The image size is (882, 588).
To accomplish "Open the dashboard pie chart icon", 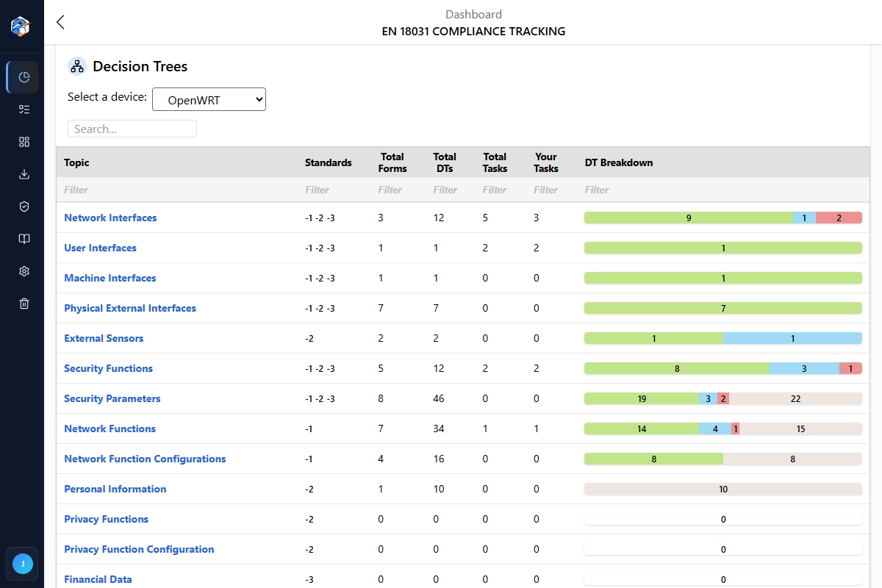I will 22,76.
